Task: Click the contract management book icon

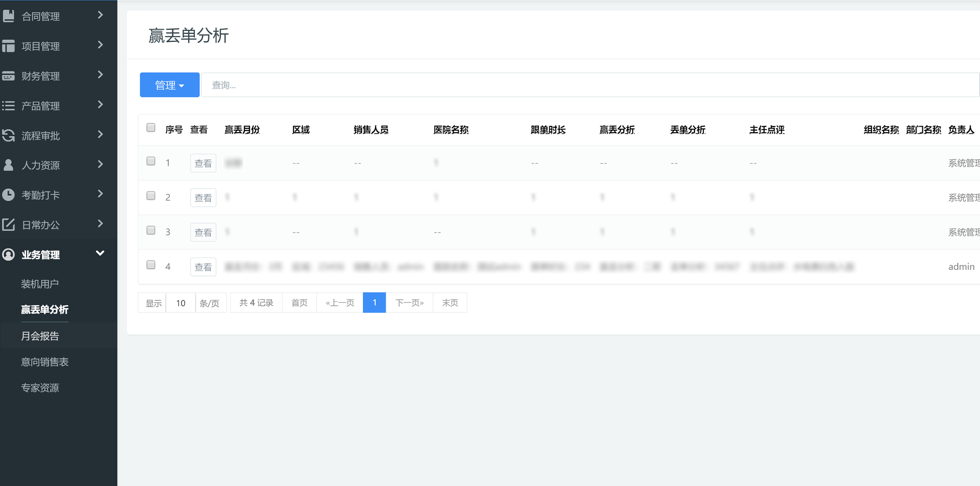Action: (8, 16)
